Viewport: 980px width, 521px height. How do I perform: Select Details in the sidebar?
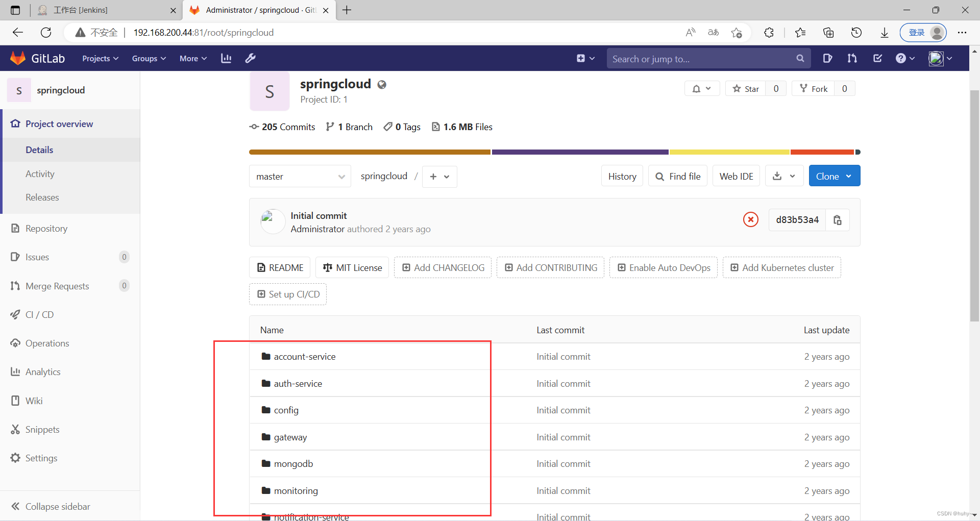[x=39, y=150]
